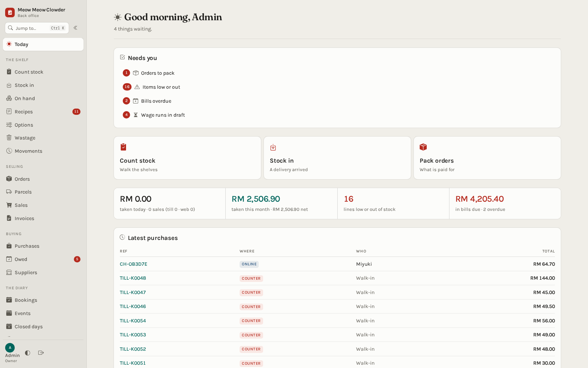Screen dimensions: 588x368
Task: Click the red 11 badge on Recipes
Action: tap(76, 112)
